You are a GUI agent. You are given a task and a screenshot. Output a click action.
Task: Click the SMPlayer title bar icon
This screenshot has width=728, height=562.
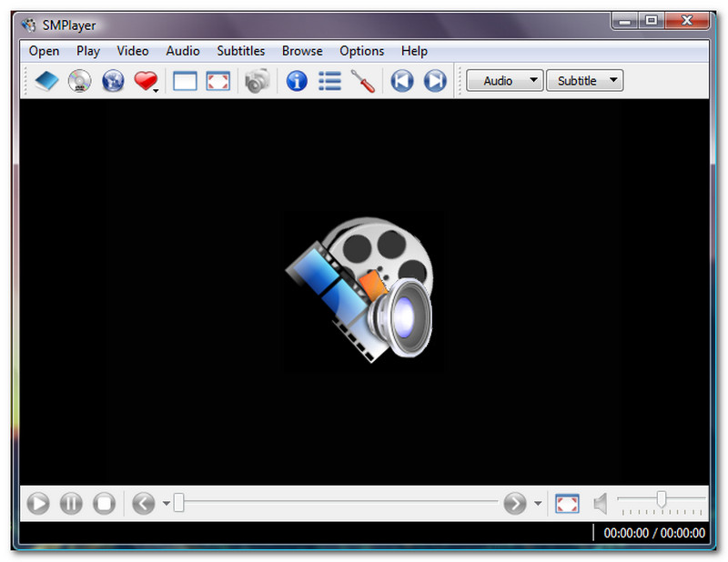[x=29, y=25]
